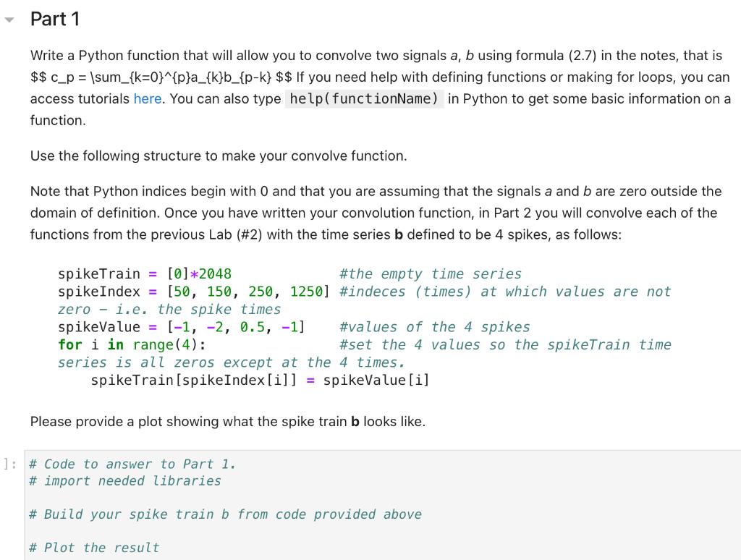Collapse the Part 1 heading section
This screenshot has width=741, height=560.
pos(9,20)
